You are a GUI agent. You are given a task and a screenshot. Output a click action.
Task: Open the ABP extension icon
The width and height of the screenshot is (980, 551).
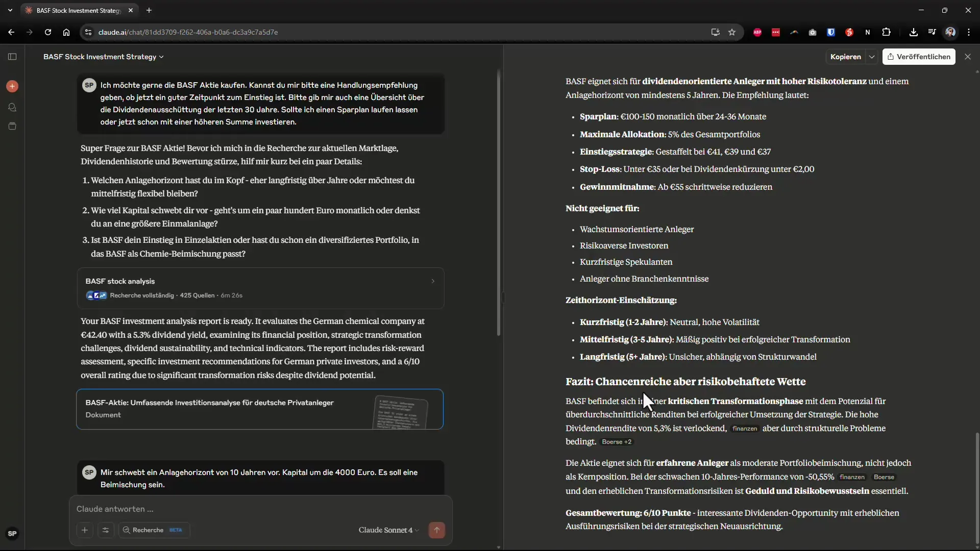(757, 32)
